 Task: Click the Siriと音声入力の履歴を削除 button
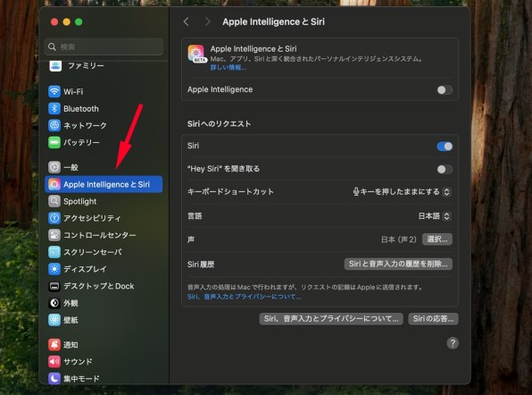coord(398,264)
